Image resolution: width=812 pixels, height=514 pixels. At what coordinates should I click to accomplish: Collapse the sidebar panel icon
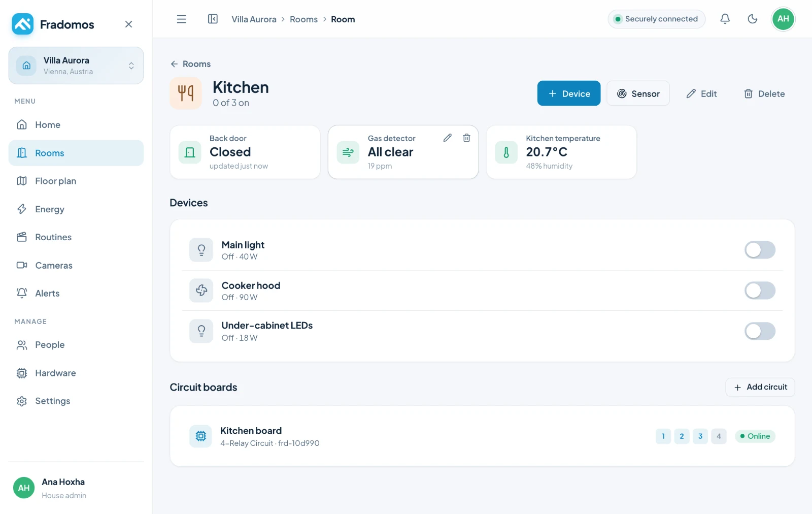[x=213, y=19]
